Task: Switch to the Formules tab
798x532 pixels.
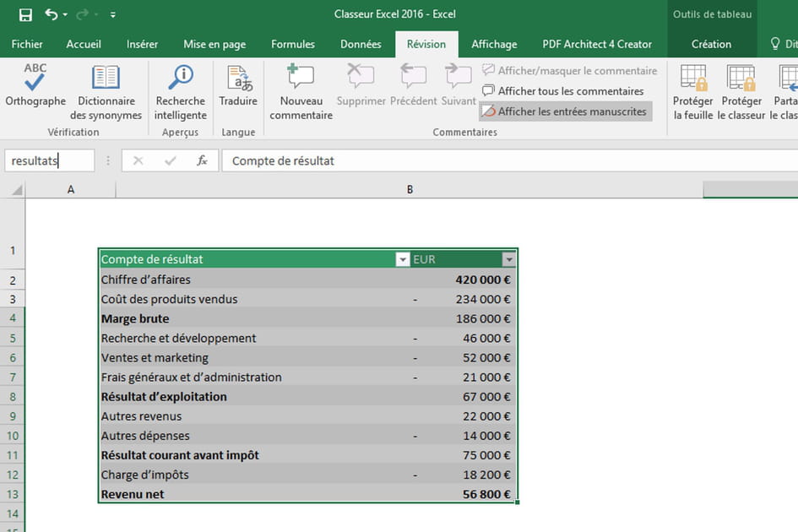Action: point(293,44)
